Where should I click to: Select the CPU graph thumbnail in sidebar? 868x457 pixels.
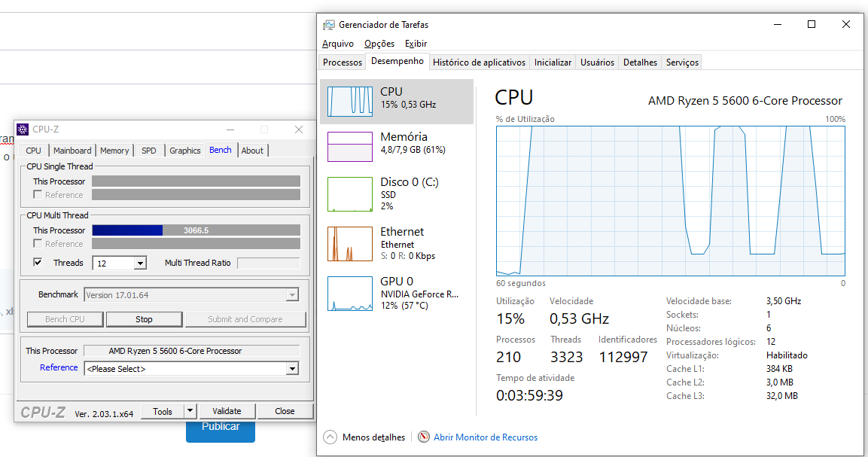click(x=350, y=102)
